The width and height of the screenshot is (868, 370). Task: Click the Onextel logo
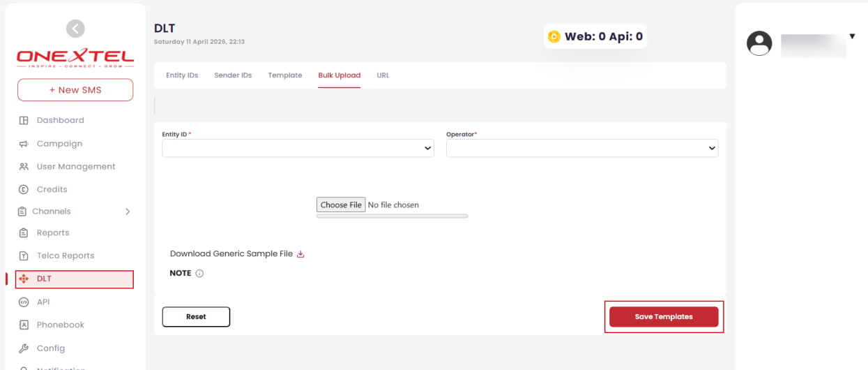pos(75,58)
